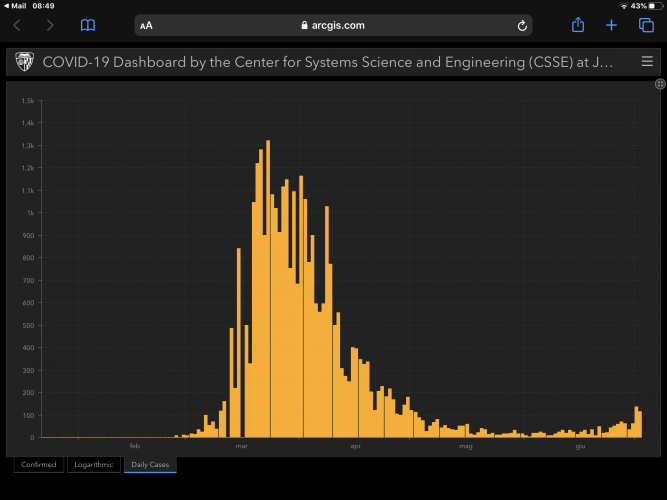The height and width of the screenshot is (500, 667).
Task: Click the Johns Hopkins shield logo
Action: point(23,62)
